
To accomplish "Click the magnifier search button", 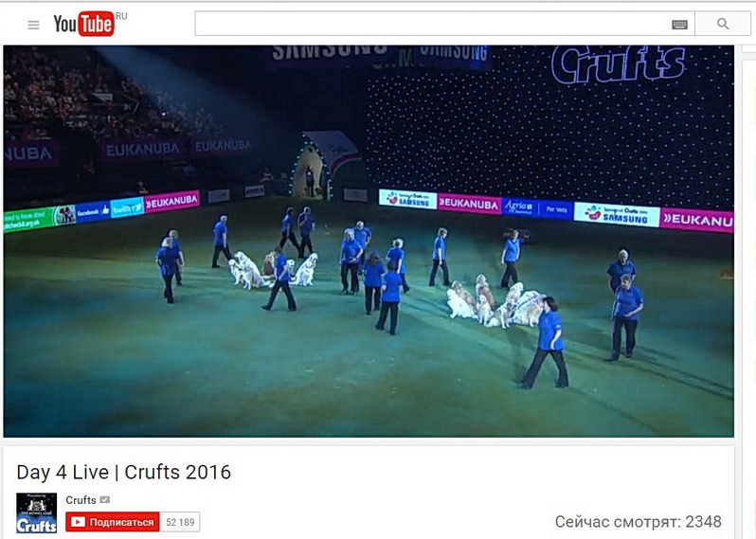I will pyautogui.click(x=722, y=24).
